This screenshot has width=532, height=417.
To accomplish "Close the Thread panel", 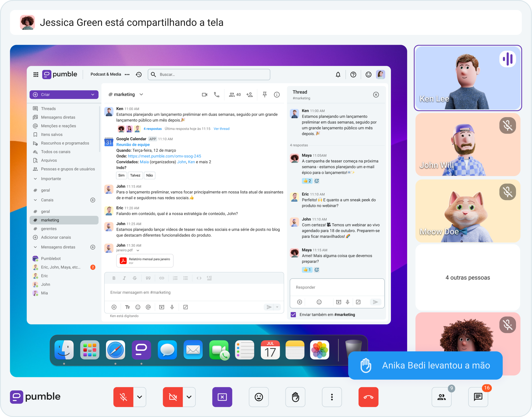I will [376, 95].
